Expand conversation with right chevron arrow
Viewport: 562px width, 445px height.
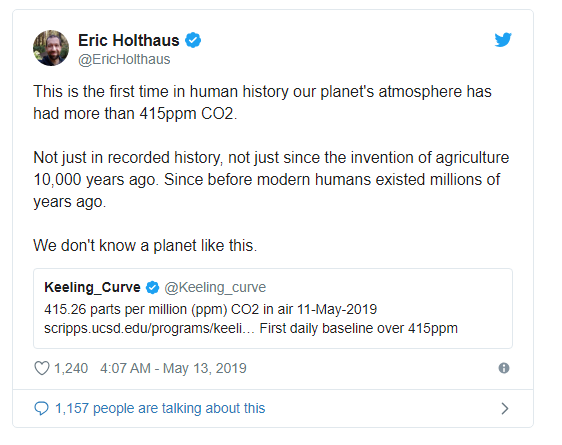(x=505, y=408)
